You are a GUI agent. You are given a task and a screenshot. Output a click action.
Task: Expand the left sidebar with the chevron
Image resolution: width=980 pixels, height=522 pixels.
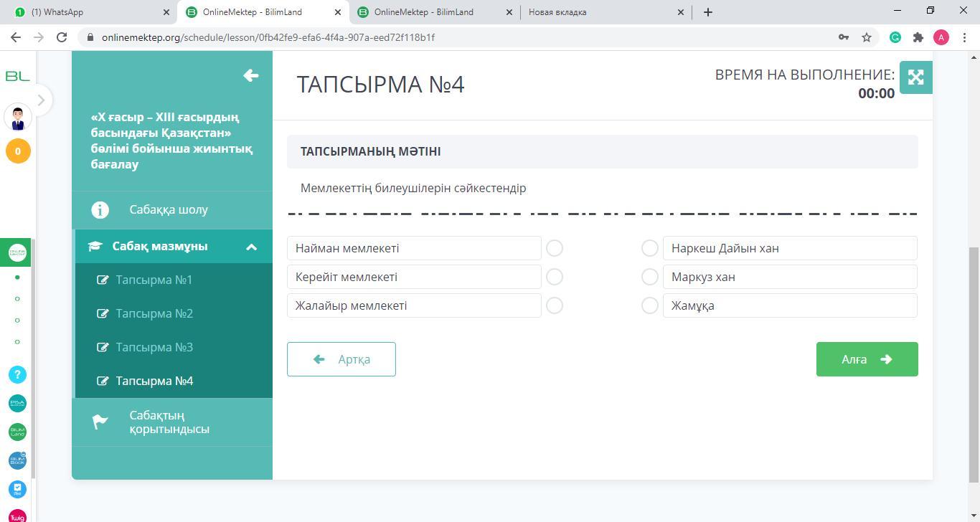pos(41,100)
